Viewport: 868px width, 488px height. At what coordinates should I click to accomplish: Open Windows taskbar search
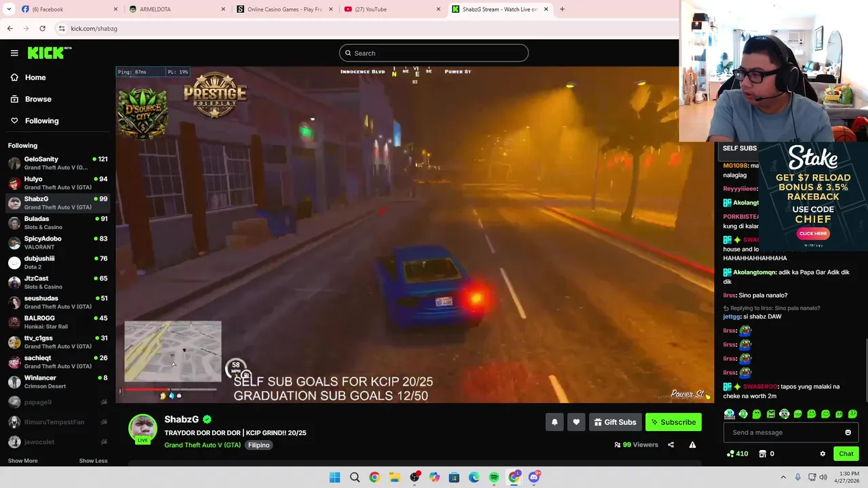coord(355,478)
